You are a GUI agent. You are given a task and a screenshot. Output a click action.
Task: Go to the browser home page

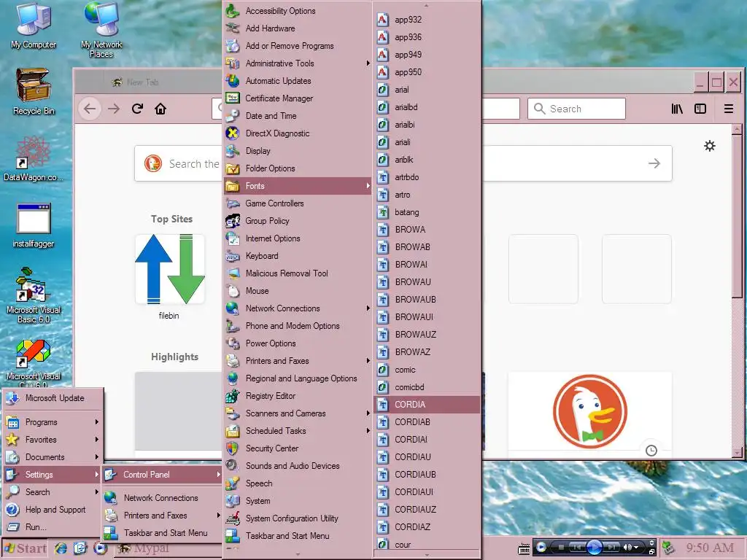click(x=160, y=109)
